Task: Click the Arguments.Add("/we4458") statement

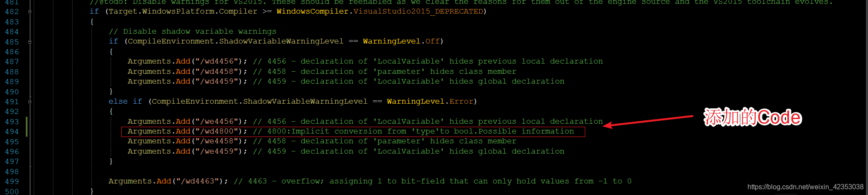Action: (x=187, y=141)
